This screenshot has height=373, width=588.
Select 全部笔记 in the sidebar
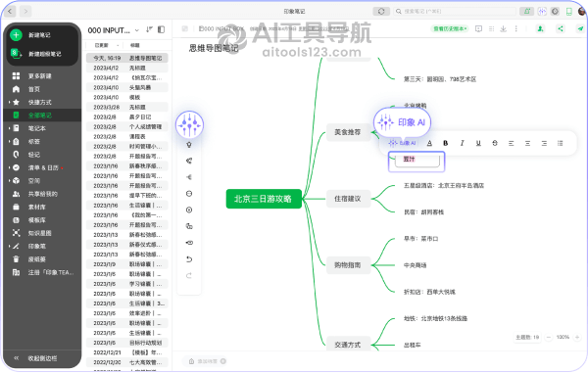pos(42,116)
